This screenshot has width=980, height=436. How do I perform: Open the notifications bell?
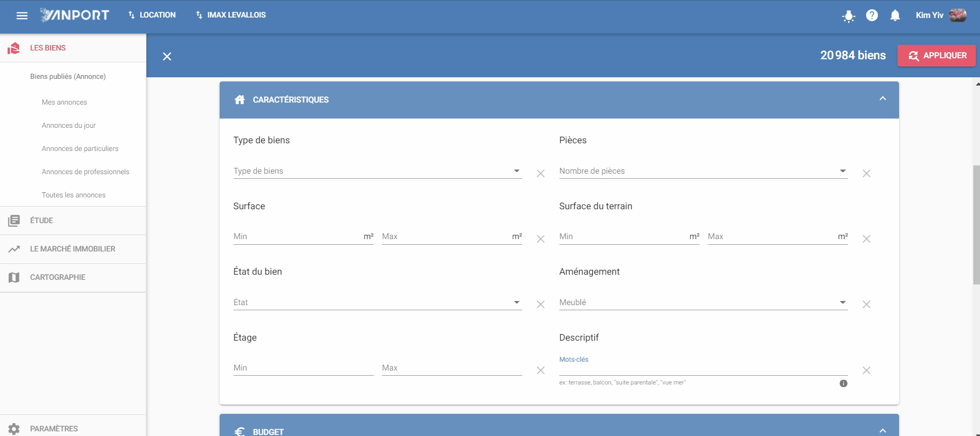coord(895,15)
